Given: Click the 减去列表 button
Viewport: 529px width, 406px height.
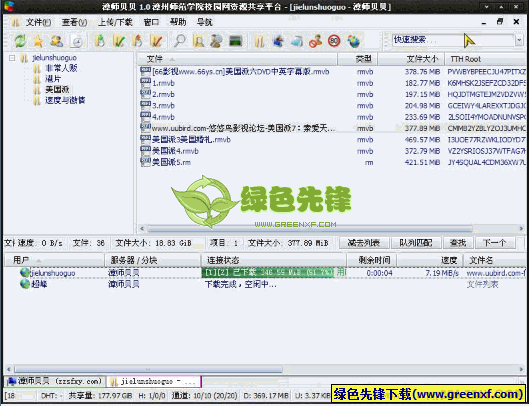Looking at the screenshot, I should pyautogui.click(x=364, y=243).
